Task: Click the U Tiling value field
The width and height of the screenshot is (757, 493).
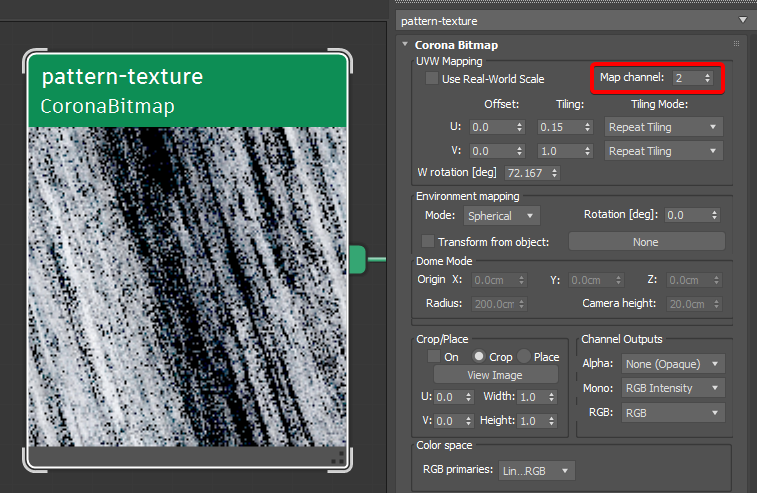Action: click(x=554, y=127)
